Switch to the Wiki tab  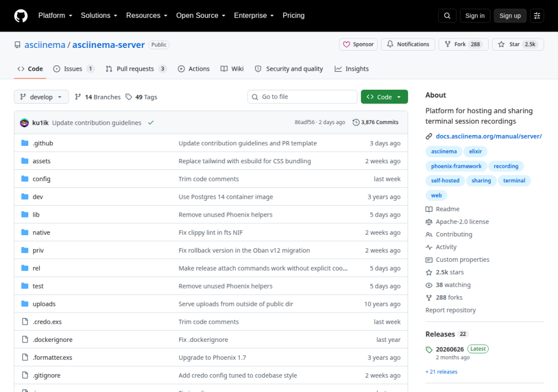[x=232, y=69]
